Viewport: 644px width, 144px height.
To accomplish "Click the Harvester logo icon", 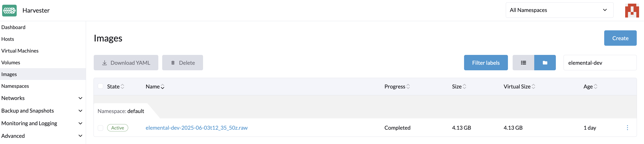I will click(9, 10).
